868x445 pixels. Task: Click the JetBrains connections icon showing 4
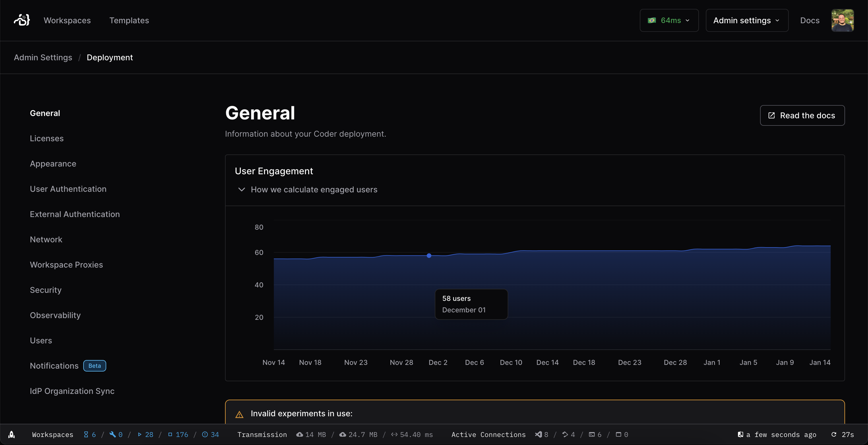click(x=565, y=435)
